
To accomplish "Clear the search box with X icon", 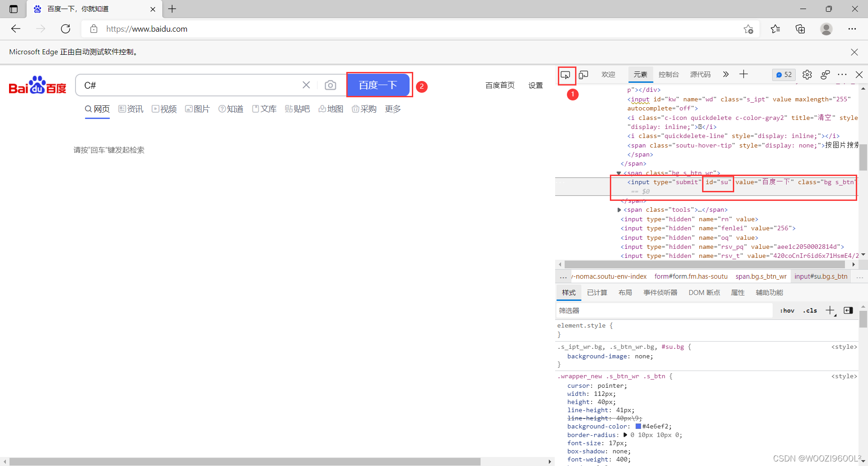I will [306, 85].
